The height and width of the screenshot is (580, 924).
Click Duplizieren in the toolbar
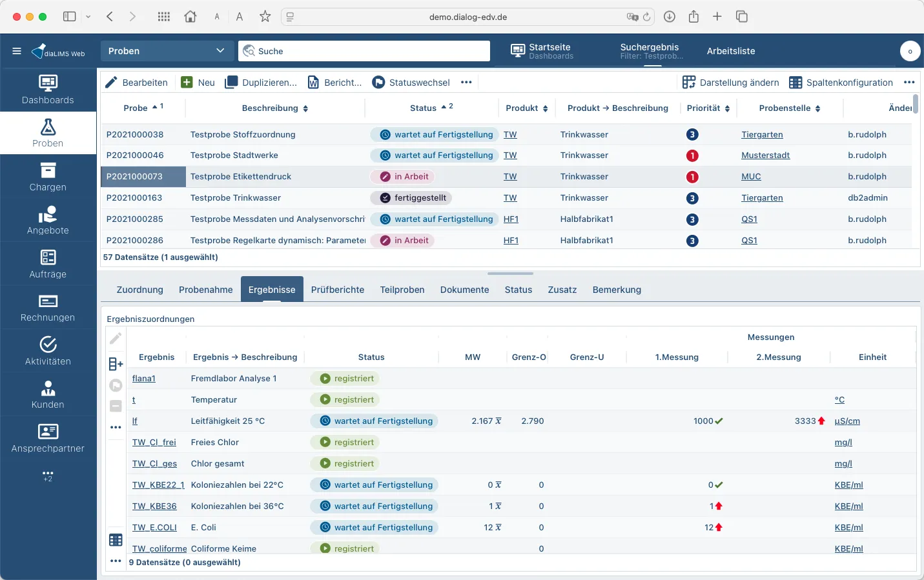[x=261, y=83]
